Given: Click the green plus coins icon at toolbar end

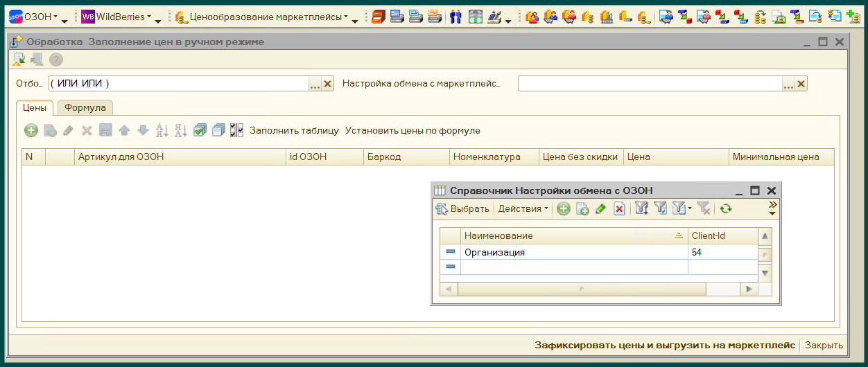Looking at the screenshot, I should 853,17.
